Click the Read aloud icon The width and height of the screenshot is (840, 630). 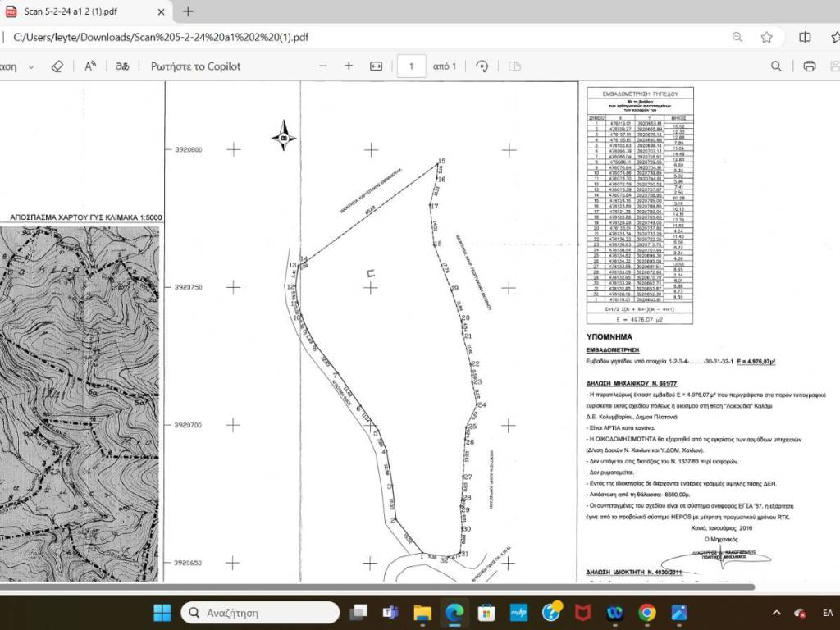(x=91, y=66)
